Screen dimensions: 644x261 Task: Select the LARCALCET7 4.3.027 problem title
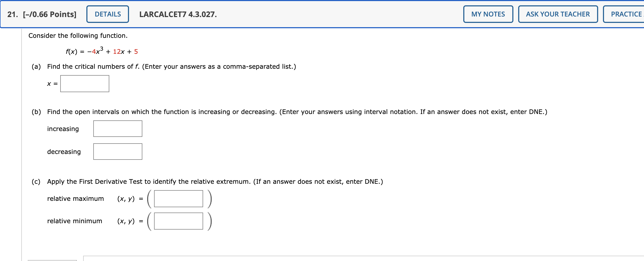point(177,14)
